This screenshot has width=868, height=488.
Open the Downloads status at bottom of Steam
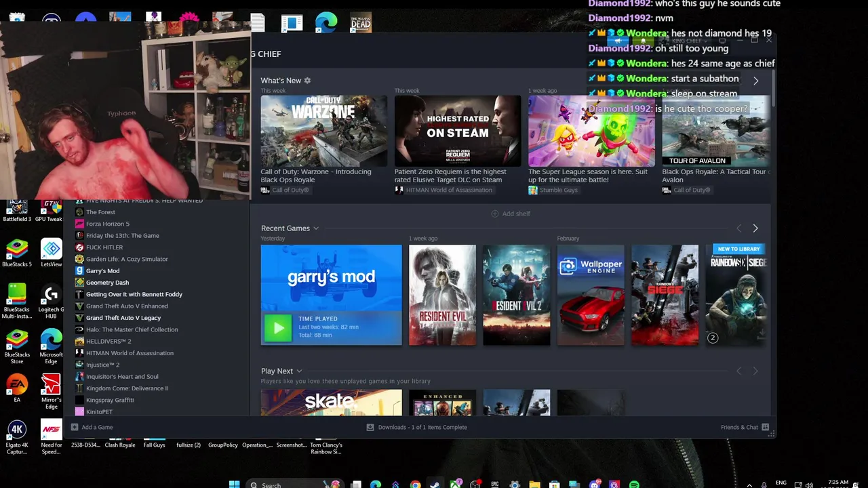point(416,427)
